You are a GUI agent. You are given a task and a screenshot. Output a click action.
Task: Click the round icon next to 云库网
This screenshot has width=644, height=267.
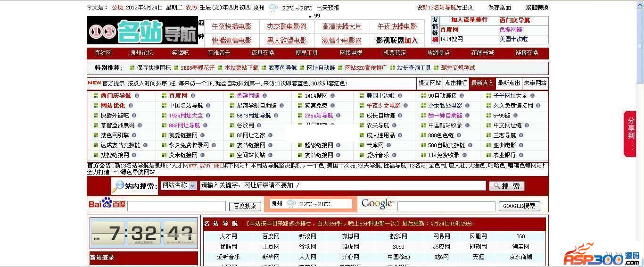[x=388, y=145]
